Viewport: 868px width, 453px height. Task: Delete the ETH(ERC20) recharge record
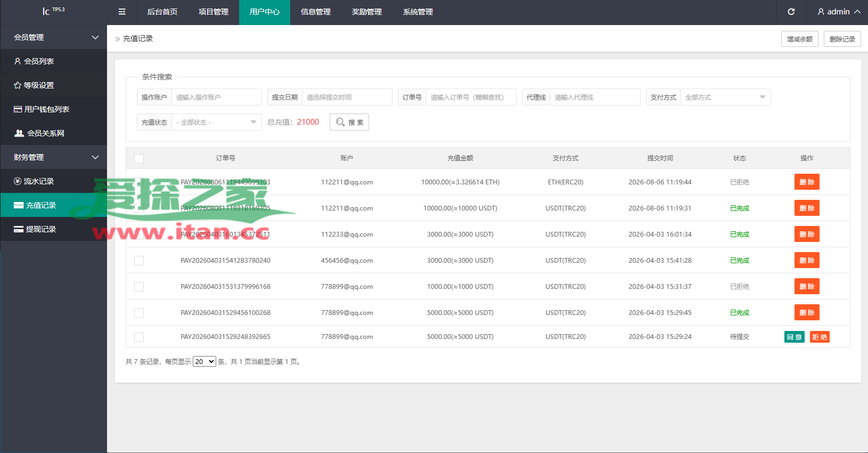(807, 182)
